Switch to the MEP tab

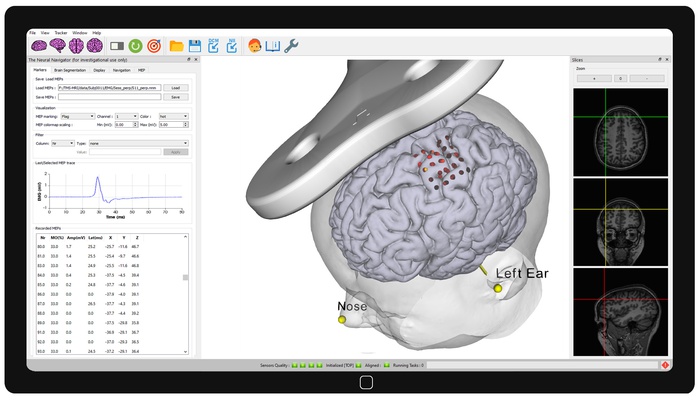click(x=142, y=70)
